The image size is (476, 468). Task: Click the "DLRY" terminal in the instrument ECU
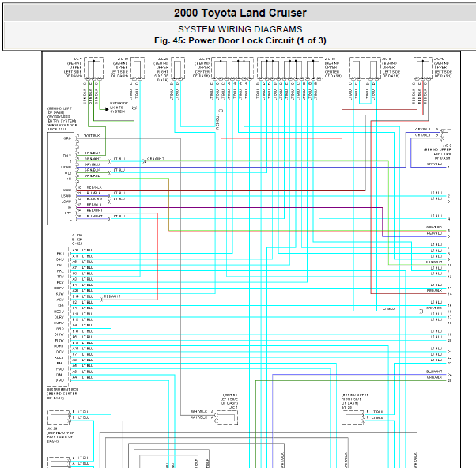(59, 317)
